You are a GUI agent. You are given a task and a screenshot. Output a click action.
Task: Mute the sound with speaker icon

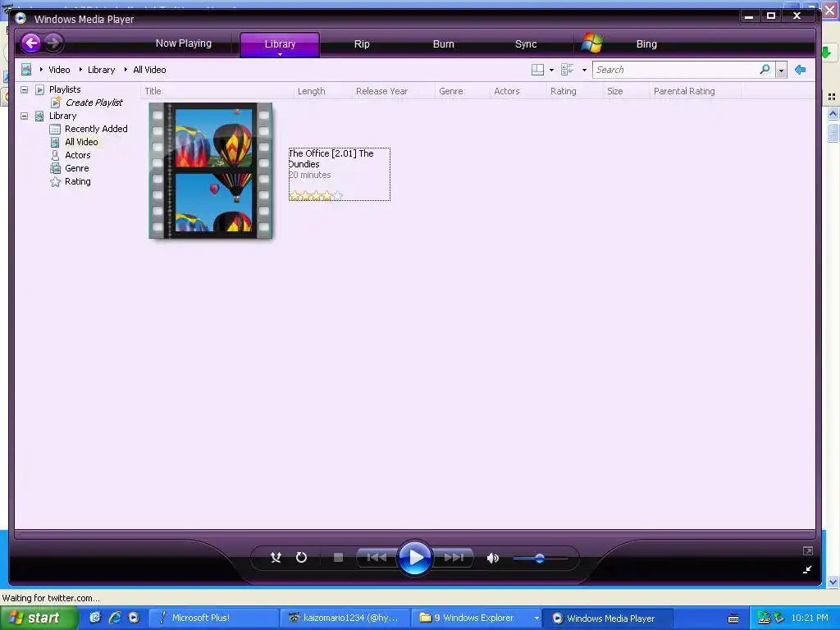493,558
